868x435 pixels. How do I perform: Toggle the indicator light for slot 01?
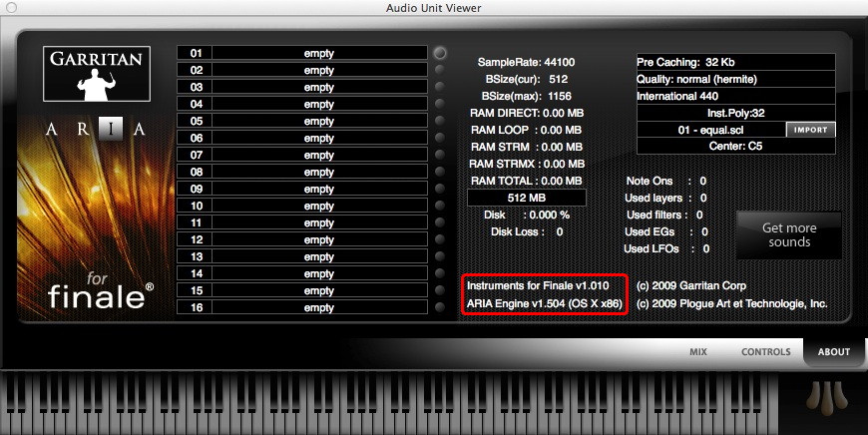click(440, 53)
